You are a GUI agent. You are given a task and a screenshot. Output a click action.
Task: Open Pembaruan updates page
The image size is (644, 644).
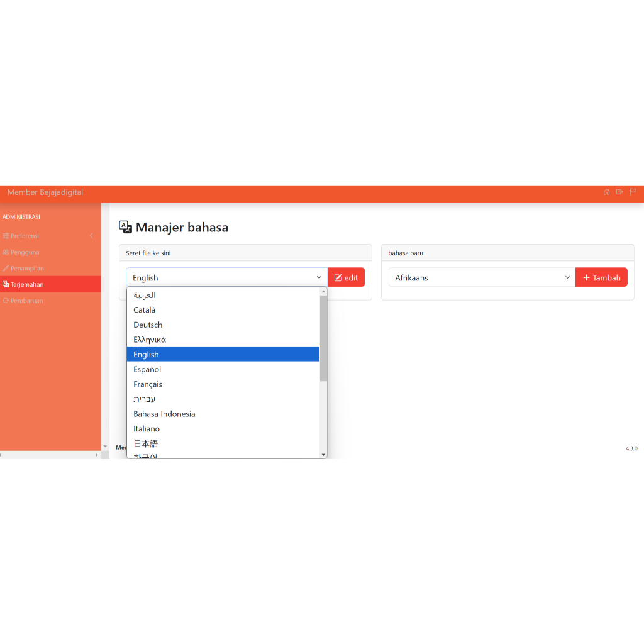click(x=26, y=301)
